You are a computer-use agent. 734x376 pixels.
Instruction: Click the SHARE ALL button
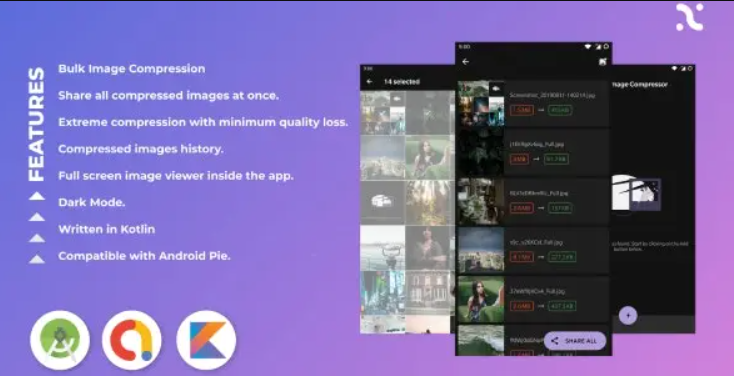(575, 341)
